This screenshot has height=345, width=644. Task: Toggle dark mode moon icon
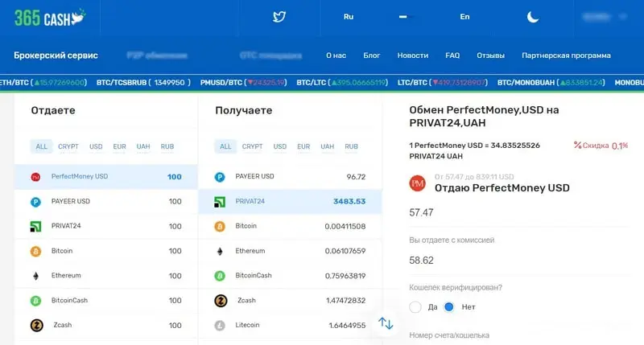(x=533, y=17)
